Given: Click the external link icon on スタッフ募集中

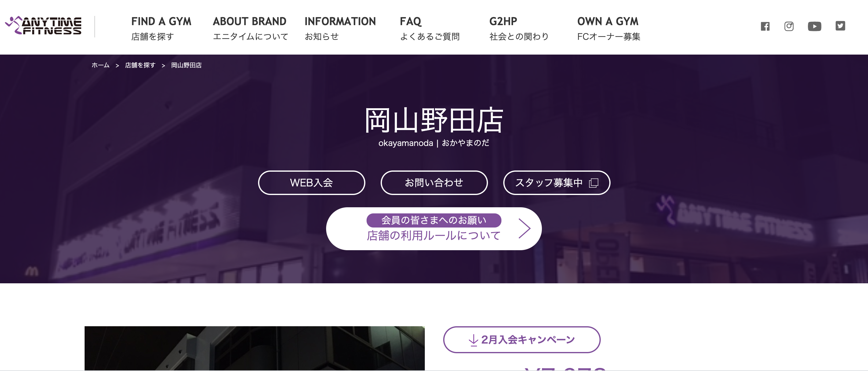Looking at the screenshot, I should (594, 183).
